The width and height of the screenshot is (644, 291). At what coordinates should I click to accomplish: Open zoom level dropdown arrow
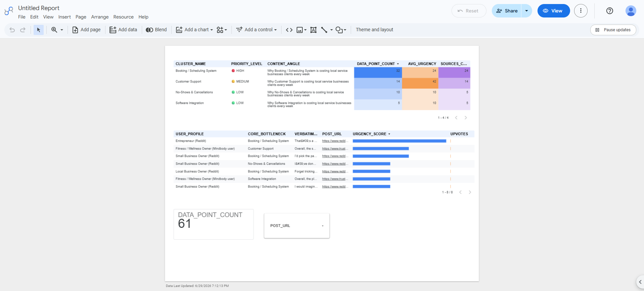pos(62,30)
